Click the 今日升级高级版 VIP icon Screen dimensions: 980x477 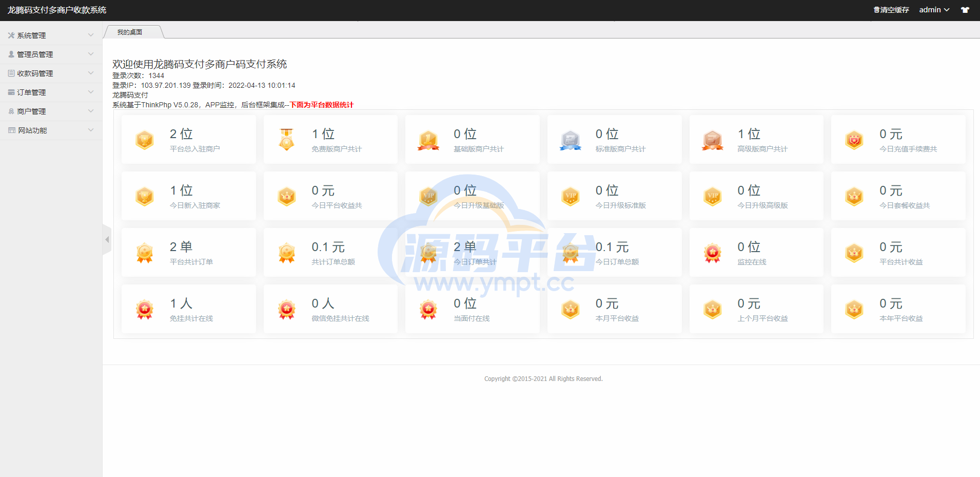713,196
